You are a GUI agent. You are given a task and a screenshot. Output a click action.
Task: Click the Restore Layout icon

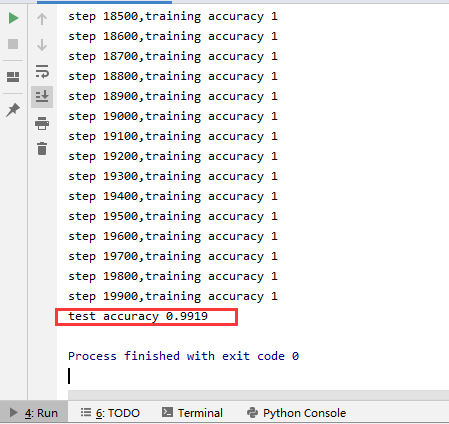click(13, 77)
